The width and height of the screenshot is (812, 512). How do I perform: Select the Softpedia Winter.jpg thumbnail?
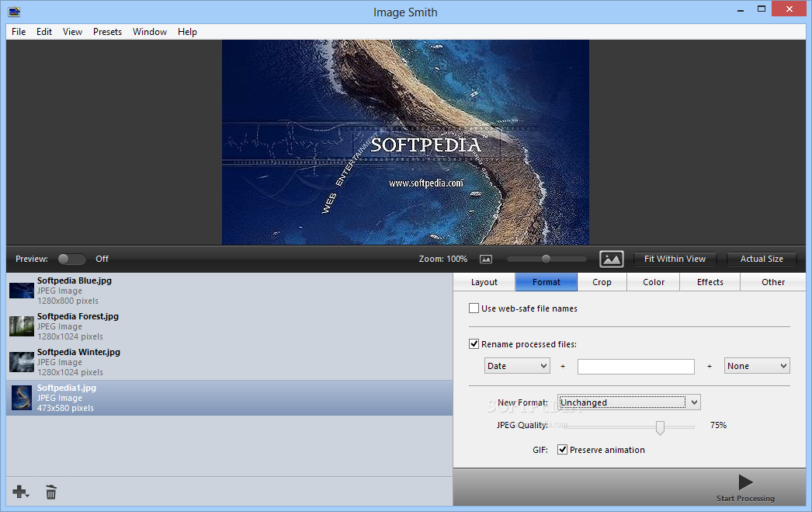21,362
